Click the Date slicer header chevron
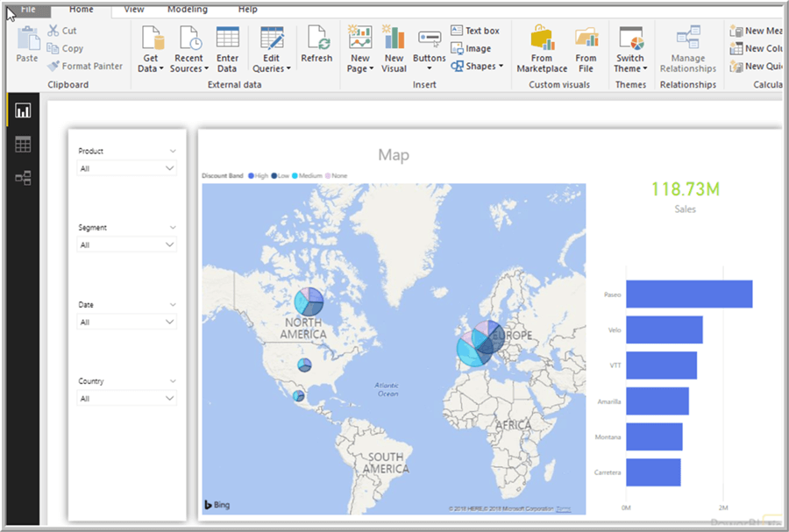 coord(173,304)
